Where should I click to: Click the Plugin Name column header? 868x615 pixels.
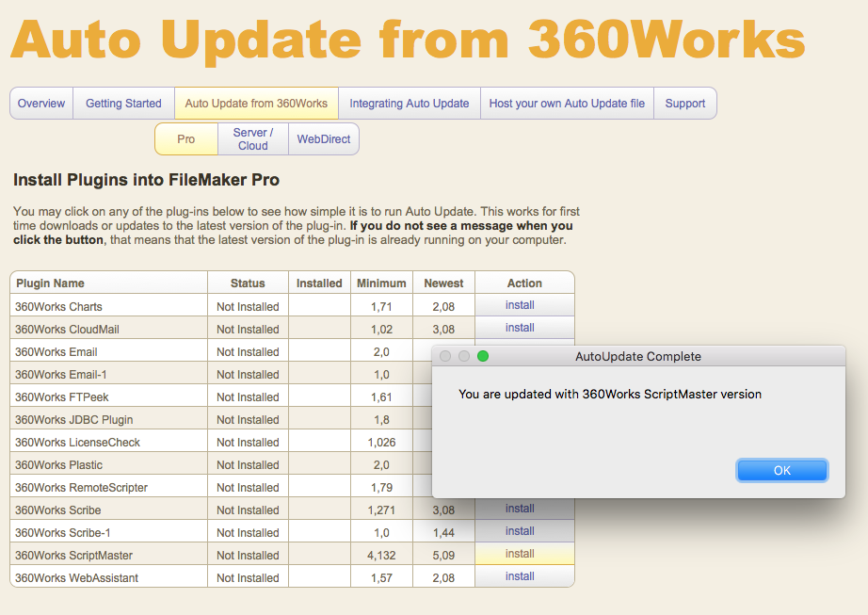(51, 283)
